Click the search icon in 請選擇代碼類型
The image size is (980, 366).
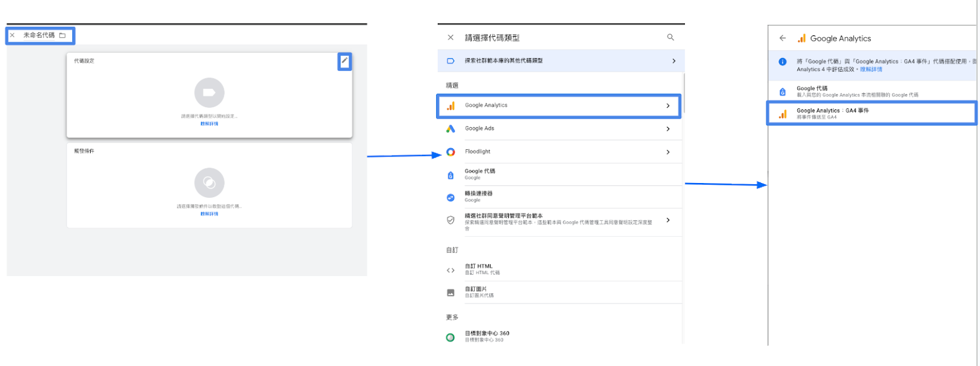click(671, 37)
